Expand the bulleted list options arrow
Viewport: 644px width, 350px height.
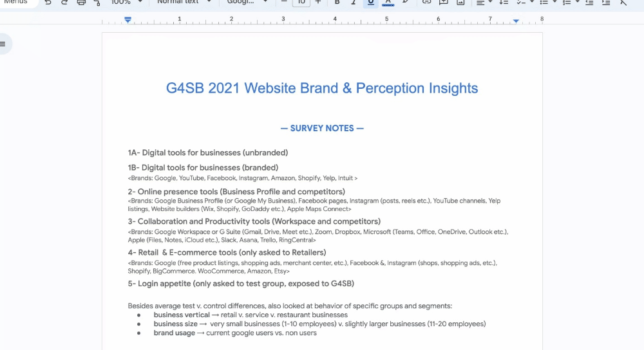click(x=554, y=2)
